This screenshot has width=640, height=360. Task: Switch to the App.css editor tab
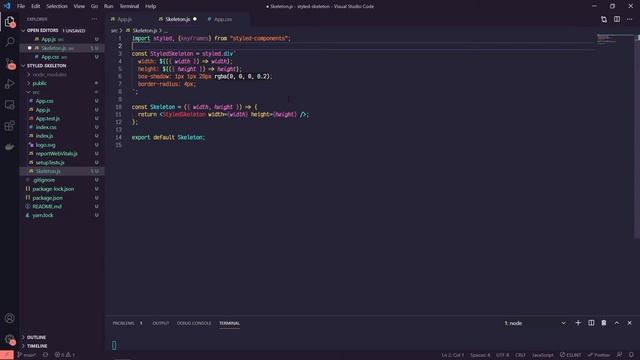223,19
